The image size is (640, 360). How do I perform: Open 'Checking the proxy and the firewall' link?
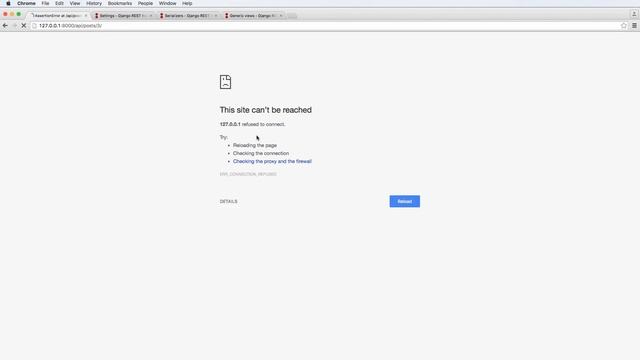pos(272,161)
